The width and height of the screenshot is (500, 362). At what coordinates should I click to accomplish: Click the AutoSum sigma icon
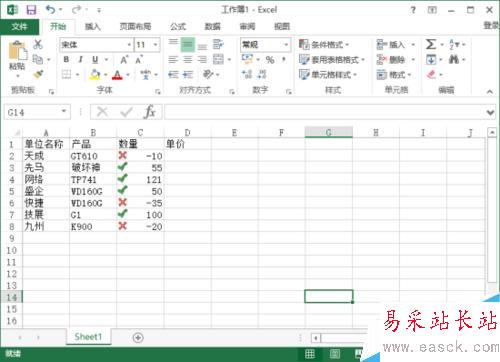(x=431, y=44)
